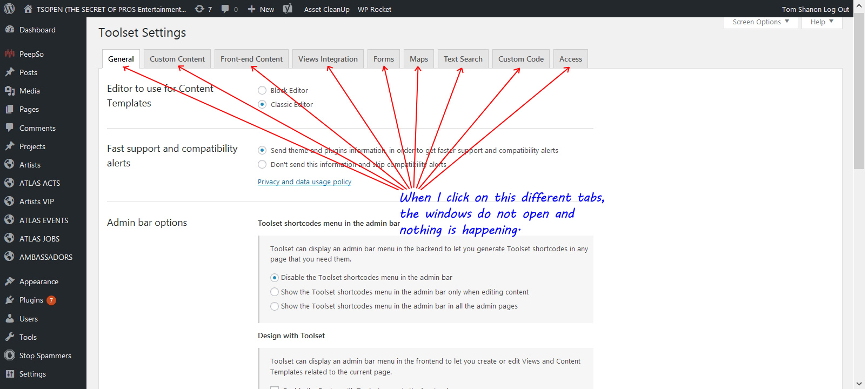868x389 pixels.
Task: Click the Stop Spammers icon
Action: pos(9,356)
